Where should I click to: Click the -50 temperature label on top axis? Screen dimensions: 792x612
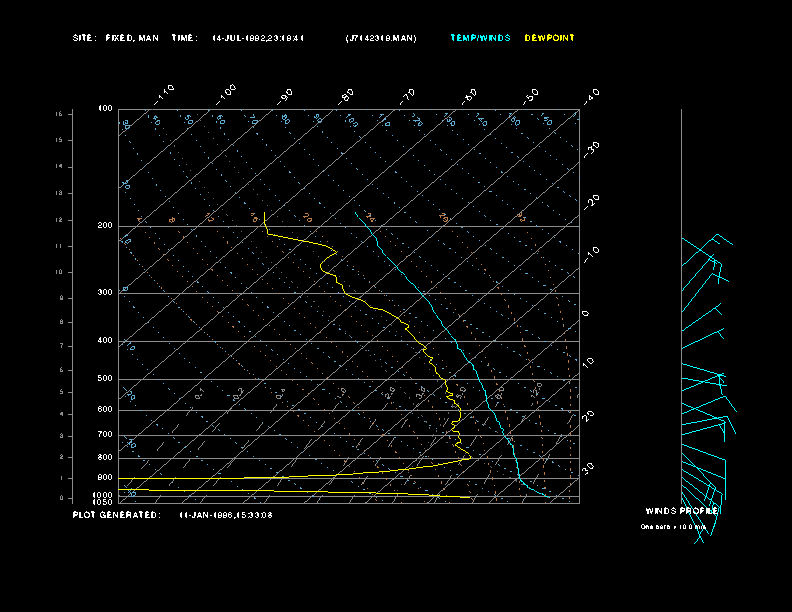click(531, 96)
